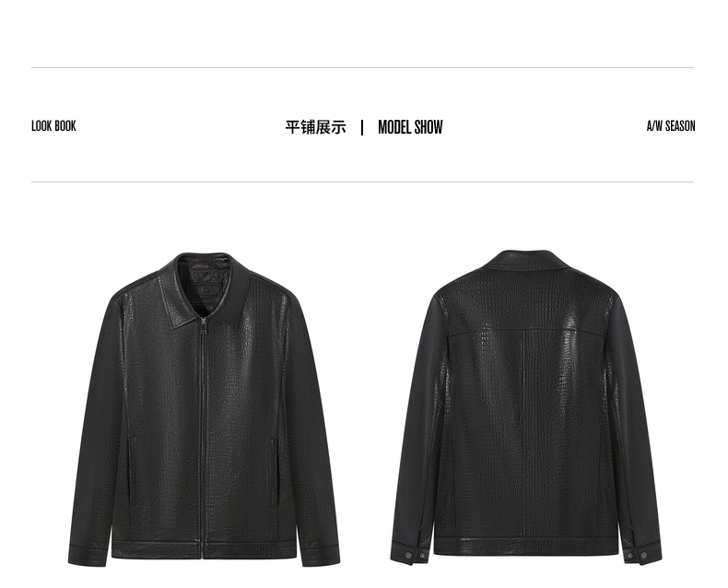Click the LOOK BOOK label

(x=53, y=126)
